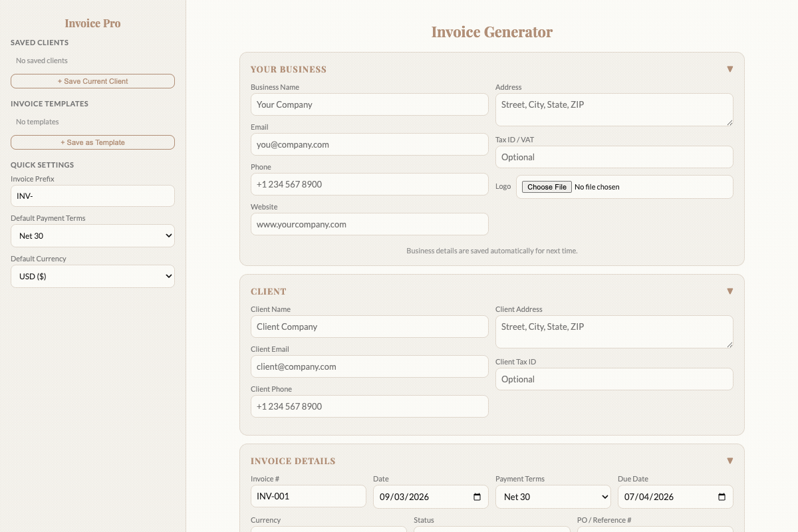
Task: Open the Default Payment Terms dropdown
Action: [92, 236]
